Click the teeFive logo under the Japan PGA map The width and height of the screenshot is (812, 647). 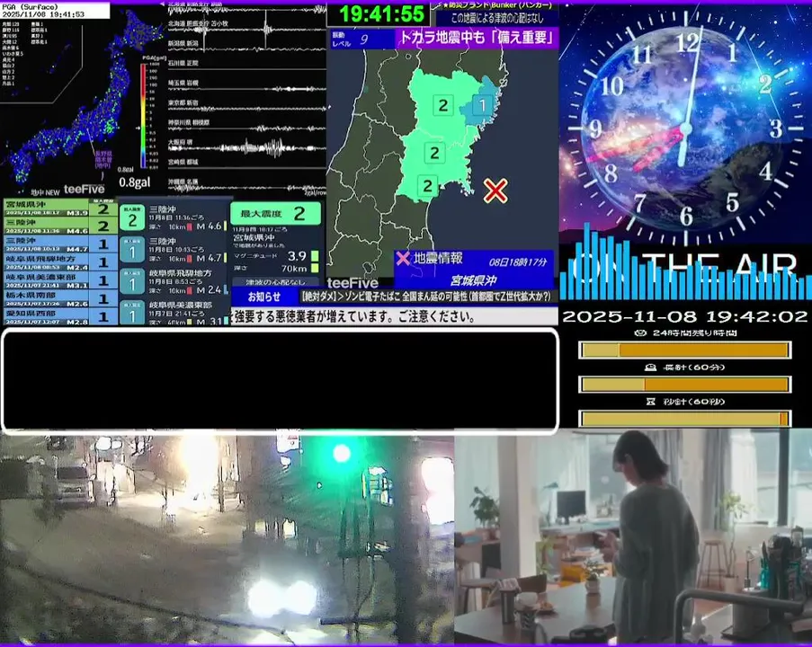tap(84, 190)
